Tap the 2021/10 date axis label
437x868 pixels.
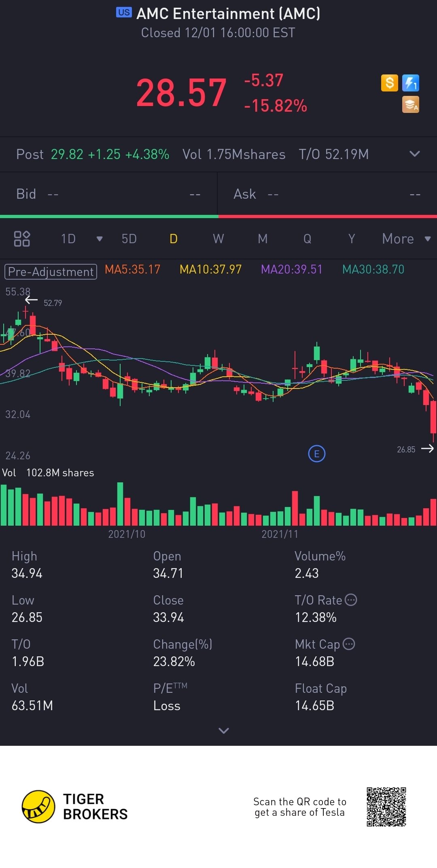pos(127,534)
